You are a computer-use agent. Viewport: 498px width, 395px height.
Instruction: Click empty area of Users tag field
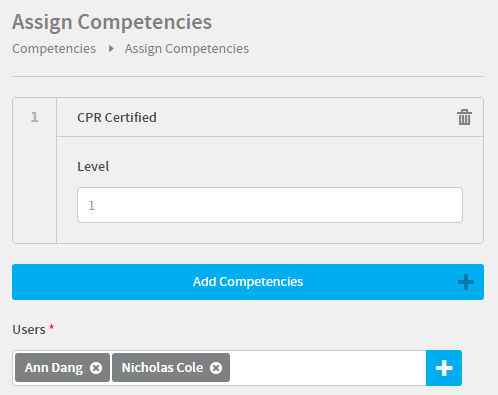coord(328,368)
